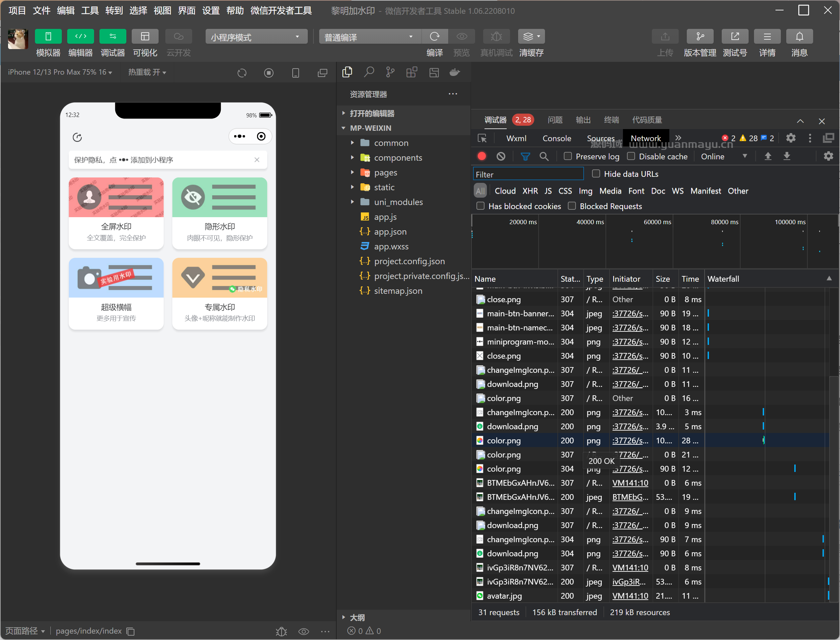Image resolution: width=840 pixels, height=640 pixels.
Task: Click the search icon in editor sidebar
Action: tap(369, 72)
